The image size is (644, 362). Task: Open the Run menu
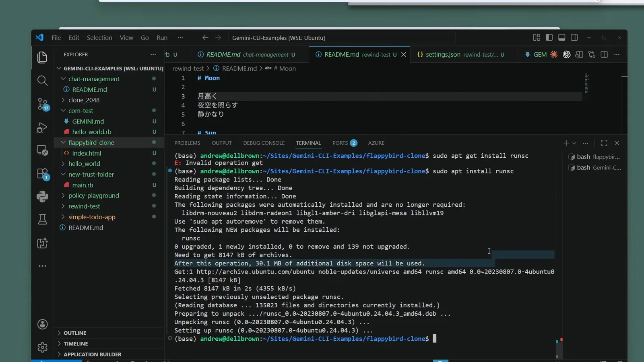pyautogui.click(x=162, y=37)
